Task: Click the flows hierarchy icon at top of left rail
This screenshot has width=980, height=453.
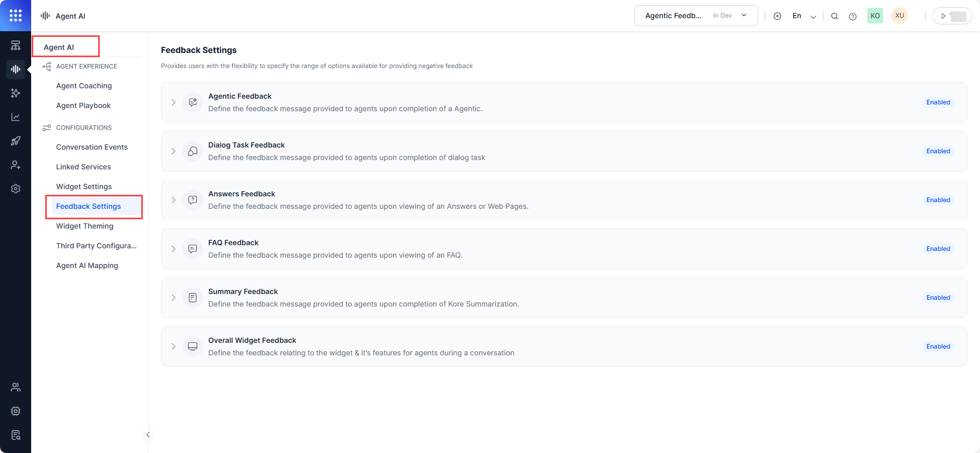Action: click(16, 46)
